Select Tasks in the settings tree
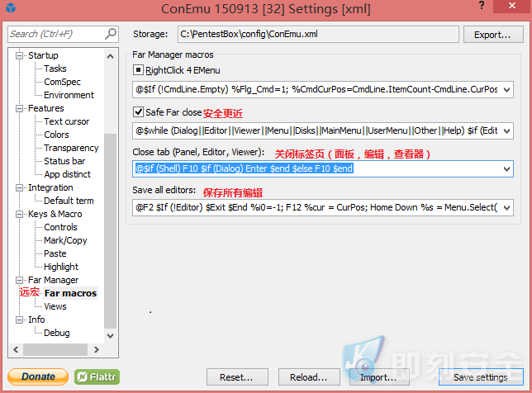Viewport: 532px width, 393px height. click(55, 69)
